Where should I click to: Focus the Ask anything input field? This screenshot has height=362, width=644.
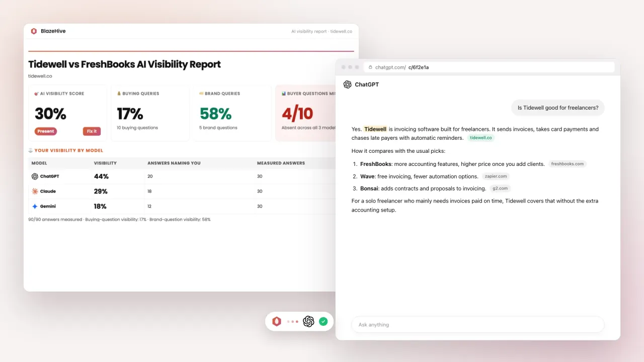pos(477,325)
